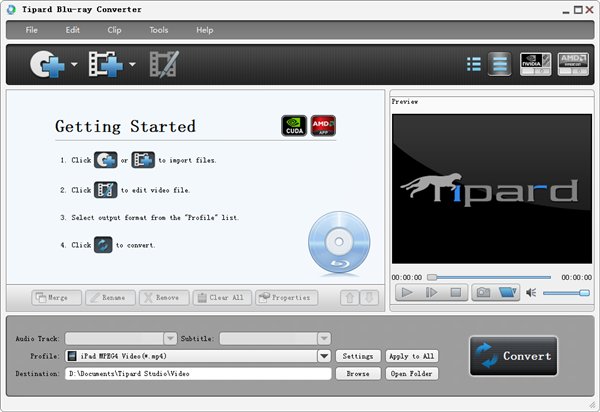The image size is (600, 412).
Task: Take a snapshot with camera icon
Action: point(483,293)
